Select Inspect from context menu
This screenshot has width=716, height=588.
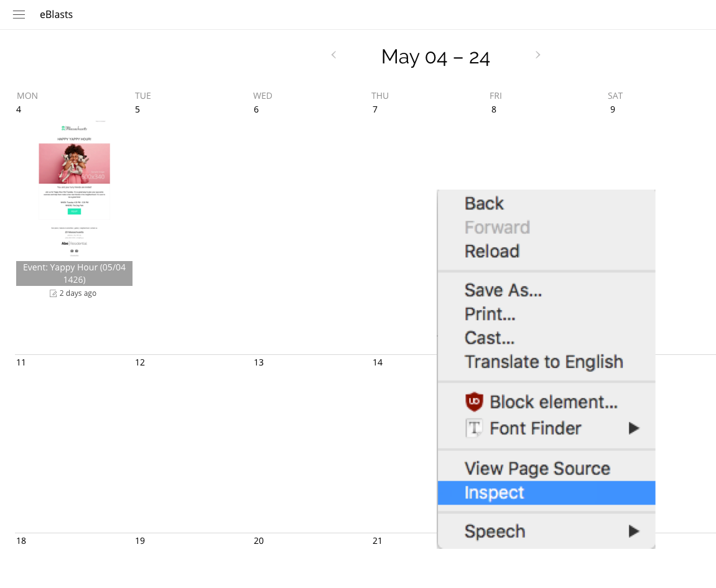click(x=495, y=493)
